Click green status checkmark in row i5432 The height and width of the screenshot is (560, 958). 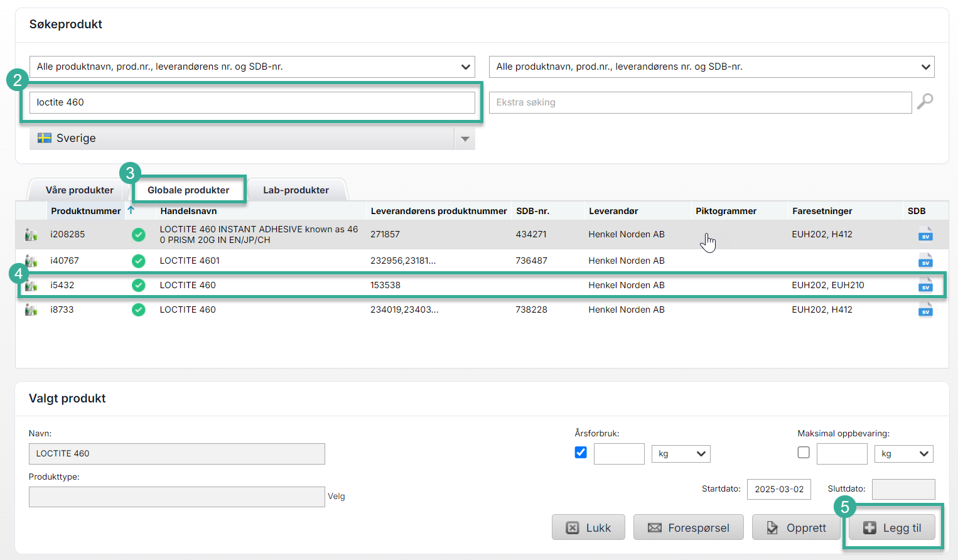pyautogui.click(x=139, y=286)
